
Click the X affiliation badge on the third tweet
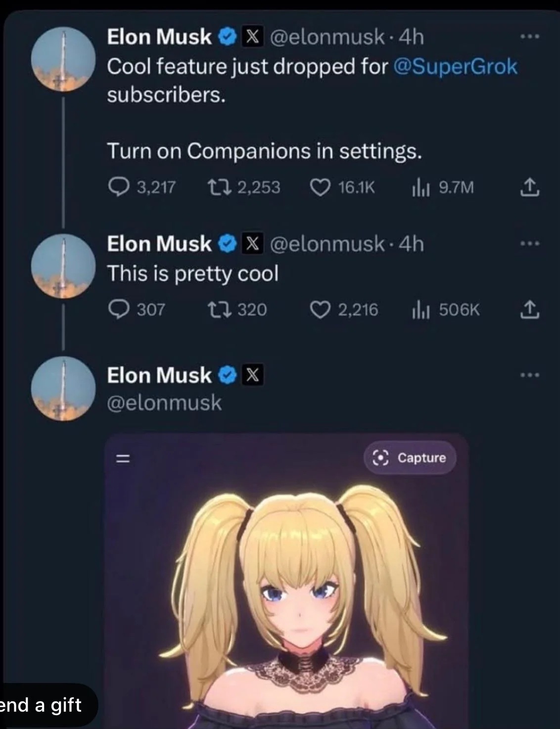[252, 375]
